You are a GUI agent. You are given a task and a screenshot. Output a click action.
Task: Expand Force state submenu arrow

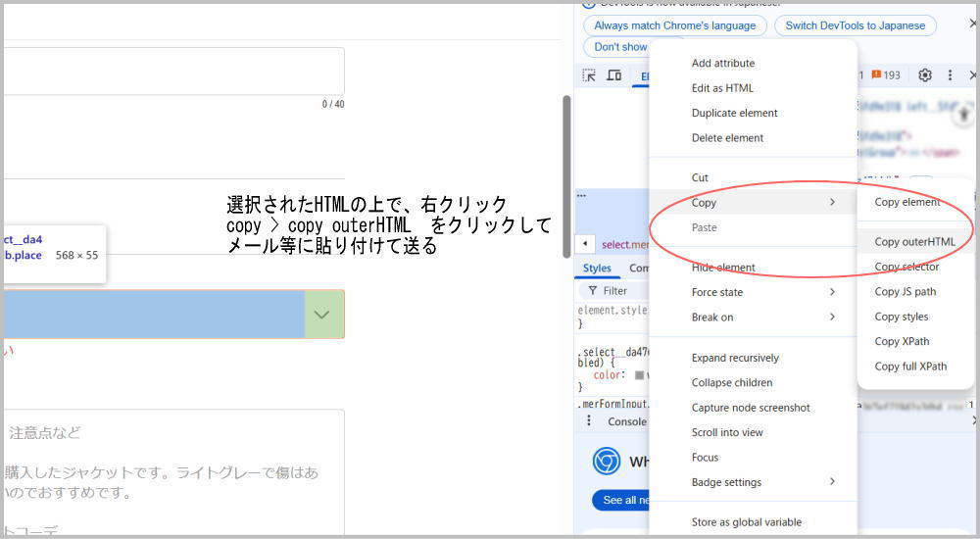[x=832, y=292]
